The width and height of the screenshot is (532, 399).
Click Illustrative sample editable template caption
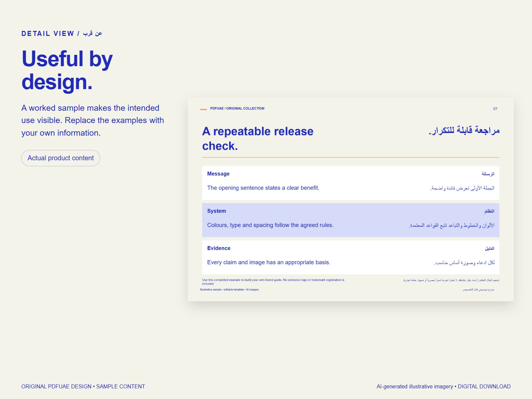click(229, 290)
